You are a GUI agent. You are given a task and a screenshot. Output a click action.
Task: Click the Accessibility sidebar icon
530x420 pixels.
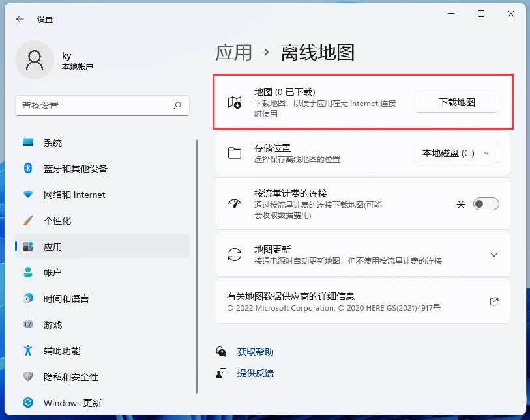pos(28,351)
